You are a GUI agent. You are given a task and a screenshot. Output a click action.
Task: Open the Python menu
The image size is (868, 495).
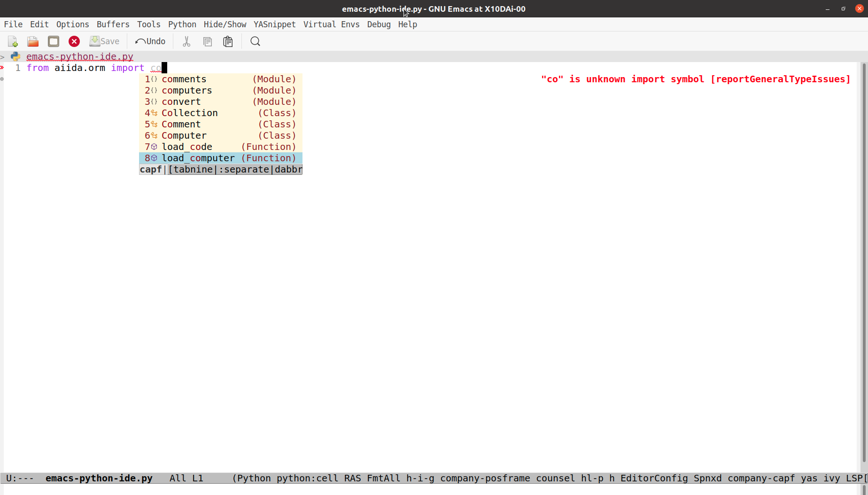pos(182,24)
